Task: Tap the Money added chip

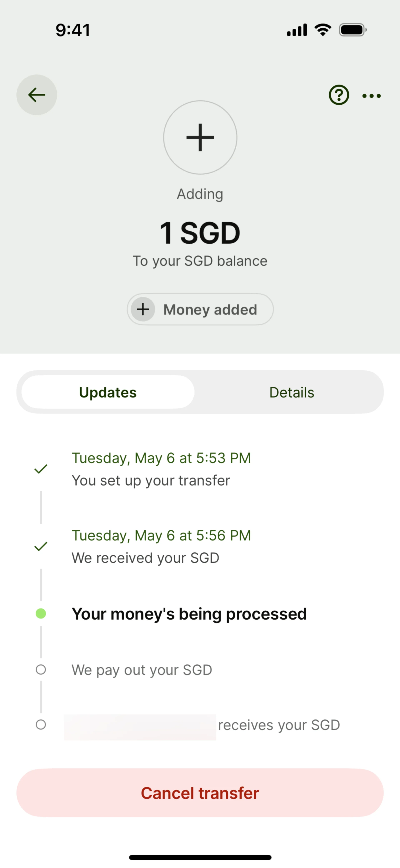Action: point(200,309)
